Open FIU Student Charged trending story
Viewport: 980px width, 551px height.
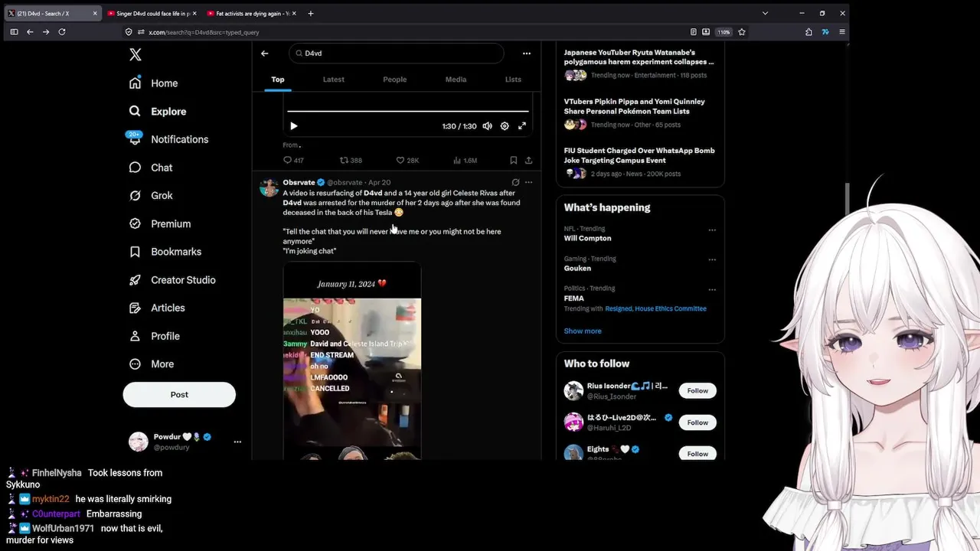click(x=639, y=161)
